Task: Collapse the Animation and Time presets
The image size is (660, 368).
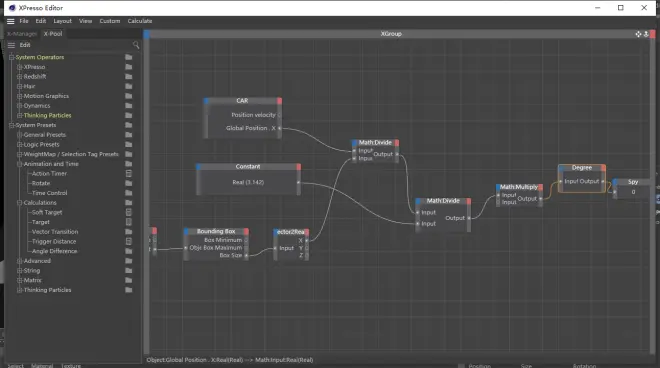Action: click(x=19, y=164)
